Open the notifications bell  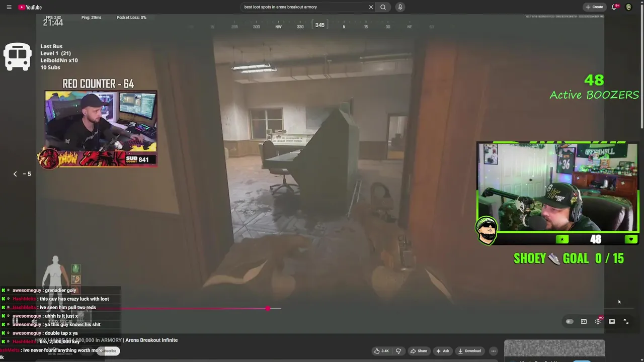point(614,7)
